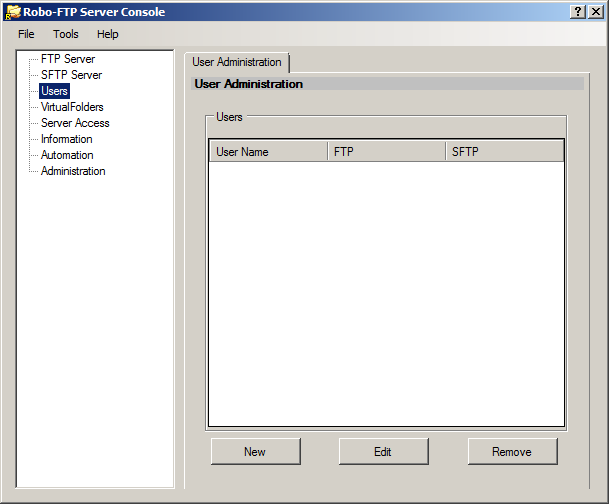Click the New user button
The image size is (609, 504).
tap(256, 452)
